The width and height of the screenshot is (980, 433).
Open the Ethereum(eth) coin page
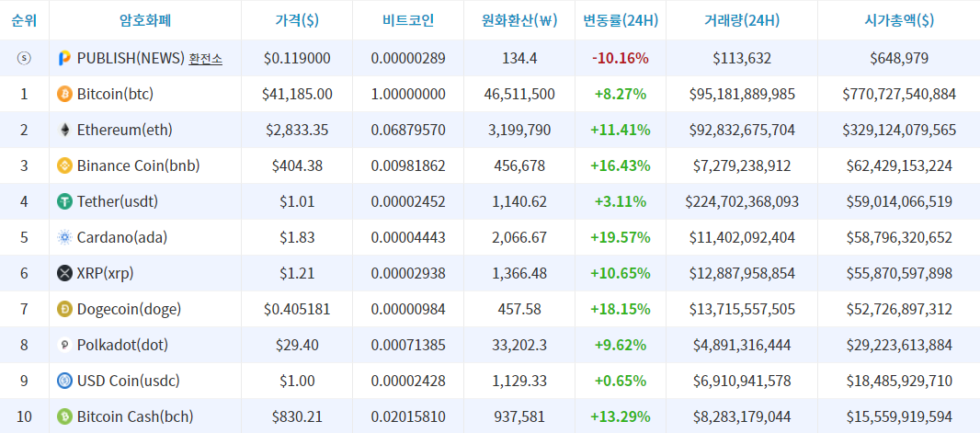[x=124, y=130]
